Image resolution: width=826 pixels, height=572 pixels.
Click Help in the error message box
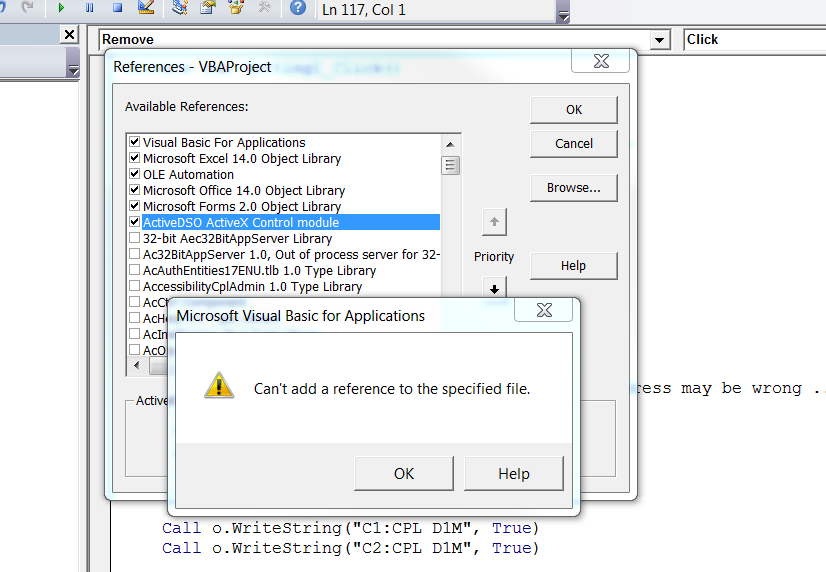tap(513, 474)
